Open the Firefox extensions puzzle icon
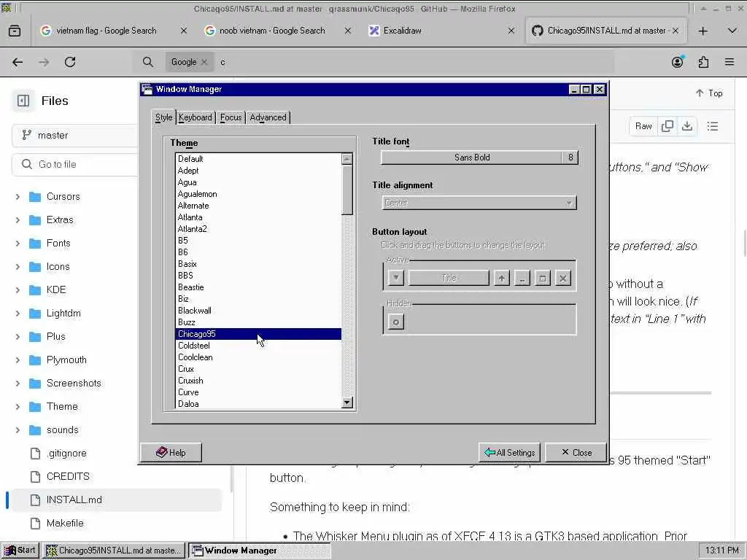Image resolution: width=747 pixels, height=560 pixels. (704, 62)
